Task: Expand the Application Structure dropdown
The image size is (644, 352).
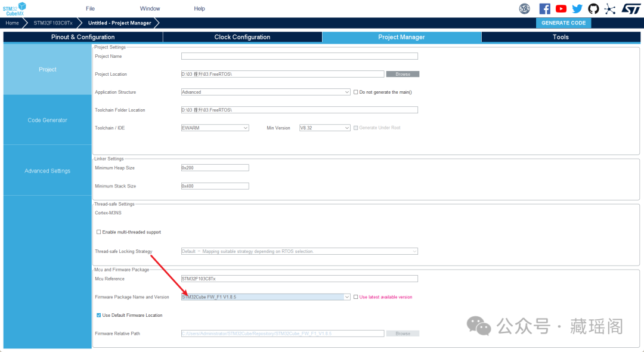Action: tap(347, 92)
